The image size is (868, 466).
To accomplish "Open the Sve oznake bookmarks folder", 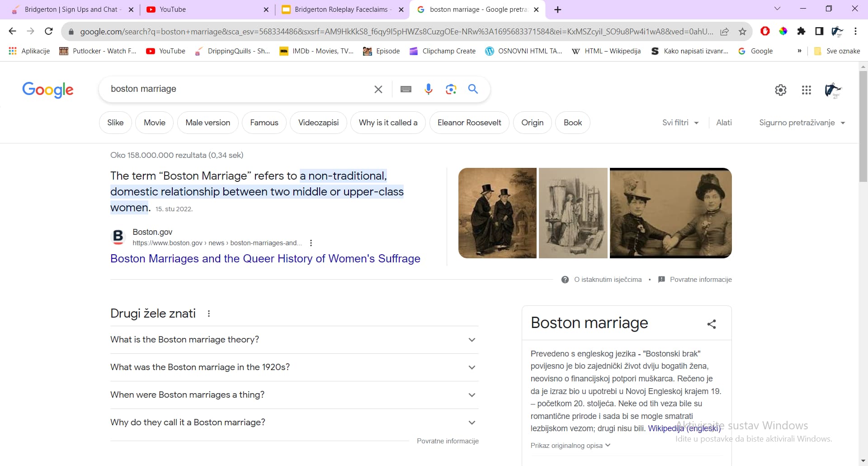I will click(x=837, y=51).
